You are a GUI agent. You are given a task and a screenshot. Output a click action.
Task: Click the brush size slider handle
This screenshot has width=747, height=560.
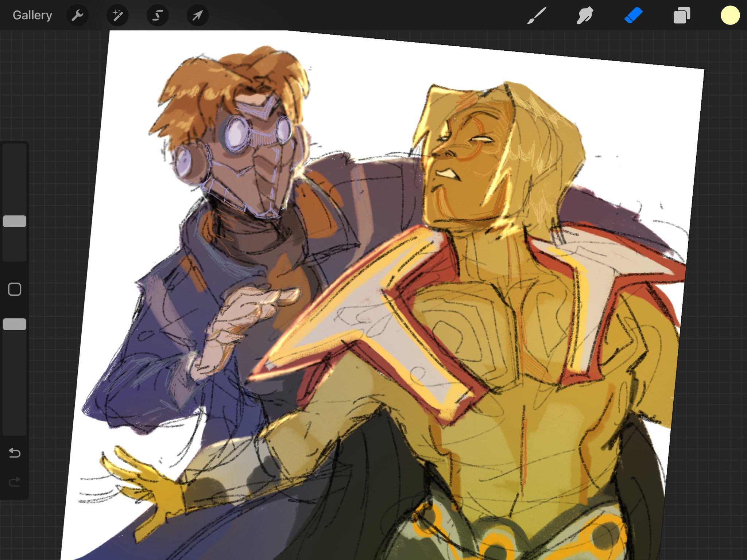(x=15, y=221)
